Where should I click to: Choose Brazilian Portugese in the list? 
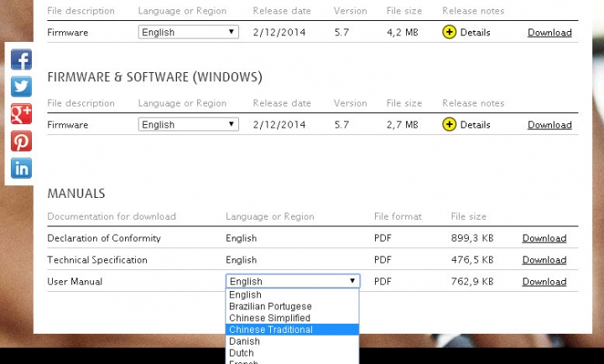pos(292,306)
